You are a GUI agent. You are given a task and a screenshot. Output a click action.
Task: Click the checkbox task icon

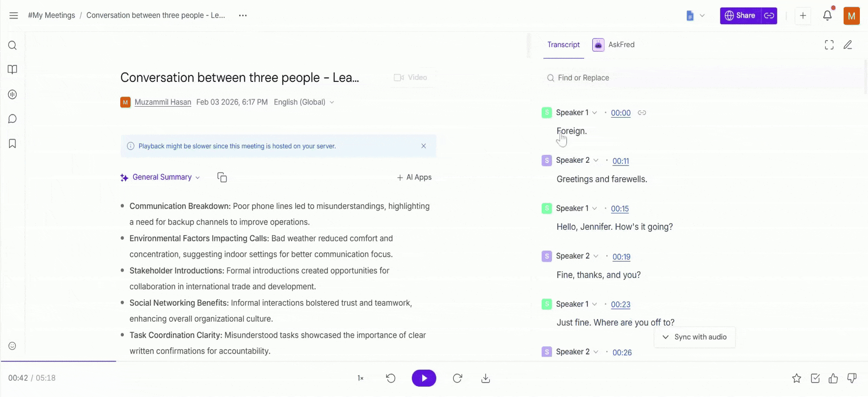(x=815, y=378)
